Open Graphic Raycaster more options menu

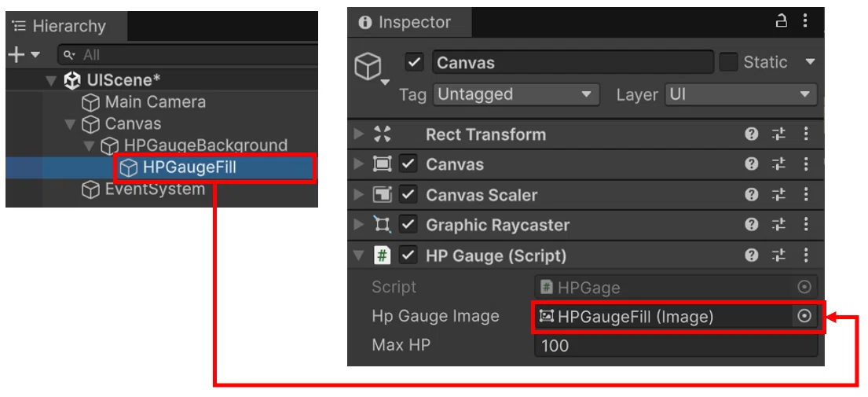[806, 225]
